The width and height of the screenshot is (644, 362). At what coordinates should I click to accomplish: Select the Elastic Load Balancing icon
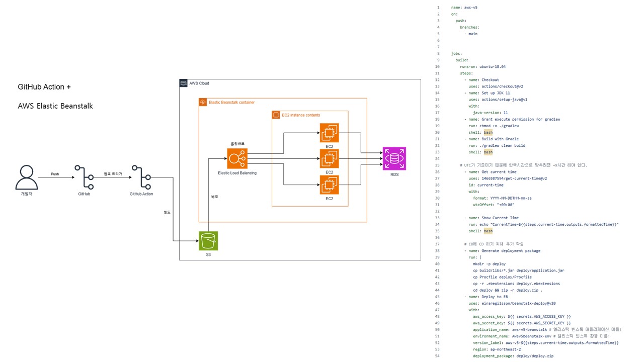coord(236,158)
